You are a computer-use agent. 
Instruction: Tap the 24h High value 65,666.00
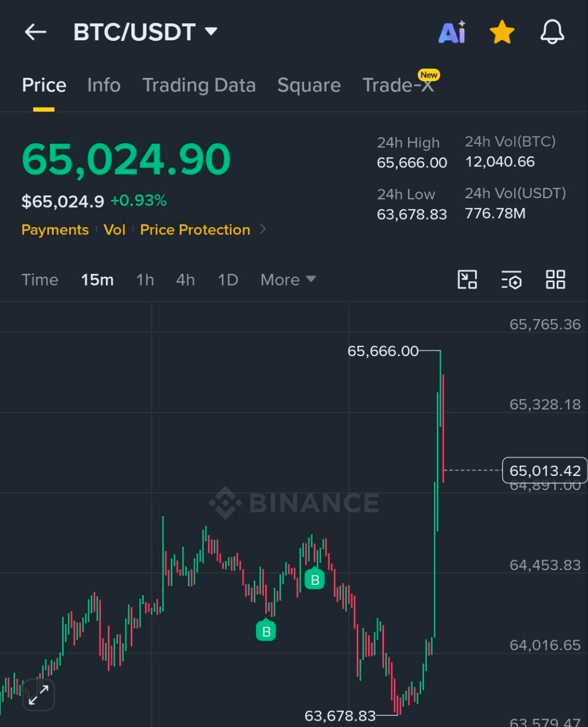(412, 163)
